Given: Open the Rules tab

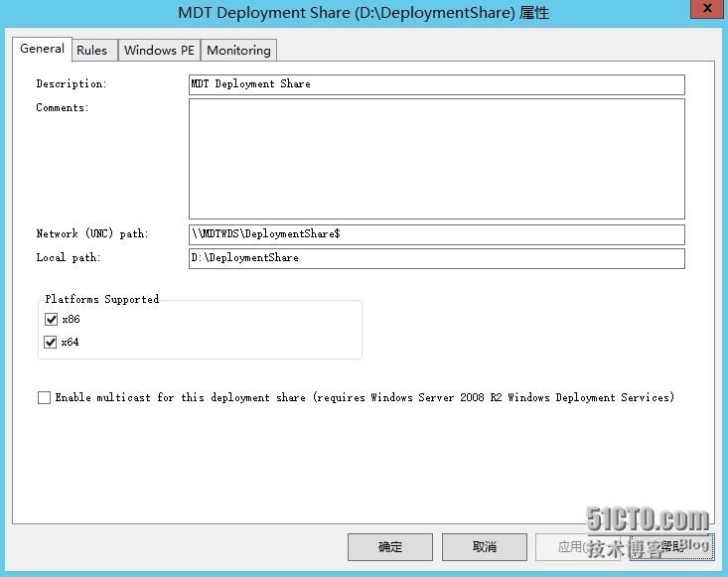Looking at the screenshot, I should point(92,50).
